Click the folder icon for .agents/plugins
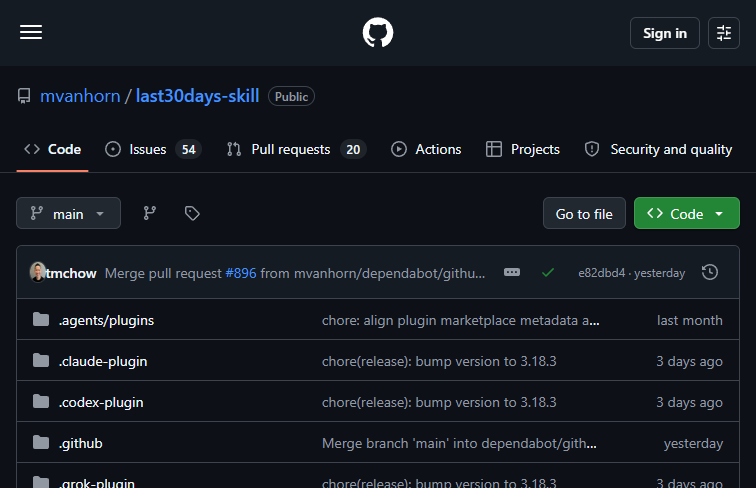 coord(41,319)
